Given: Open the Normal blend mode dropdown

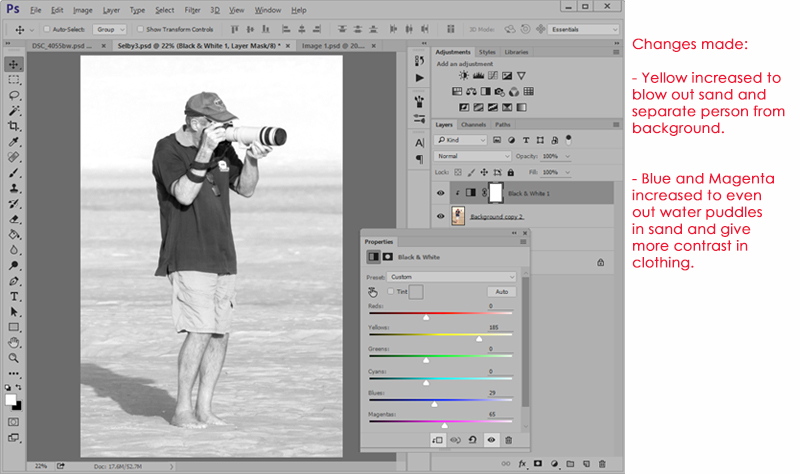Looking at the screenshot, I should (472, 157).
